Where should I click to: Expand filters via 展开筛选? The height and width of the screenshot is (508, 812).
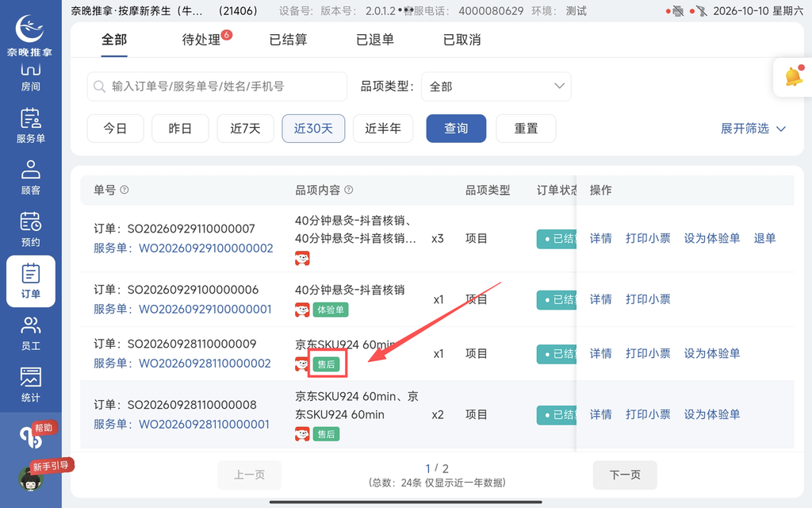753,129
